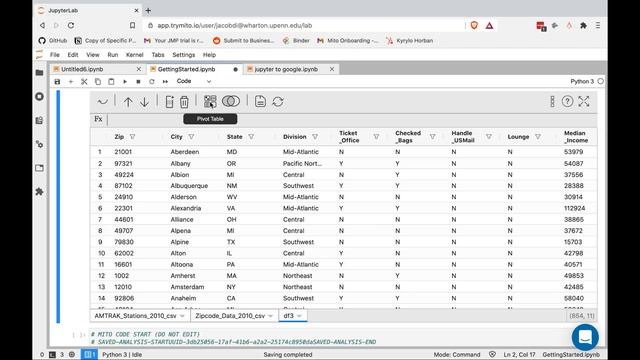640x360 pixels.
Task: Click the Brave shield icon
Action: pyautogui.click(x=474, y=25)
